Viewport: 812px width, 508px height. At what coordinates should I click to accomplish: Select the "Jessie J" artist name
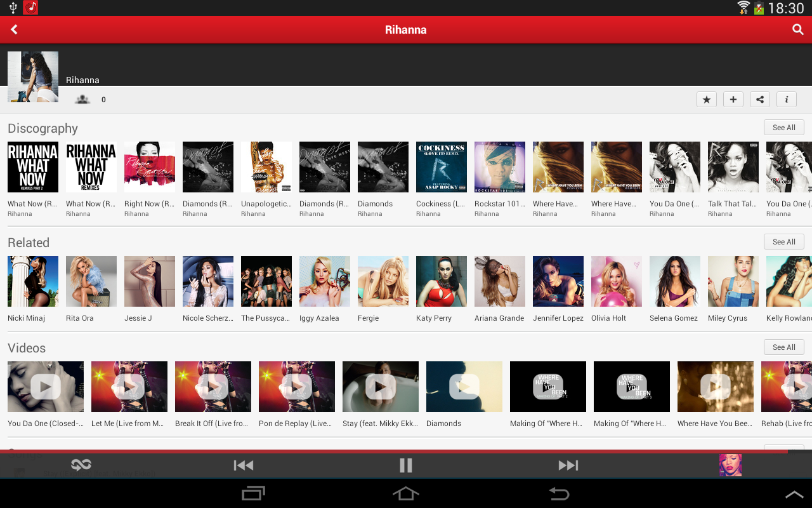138,318
